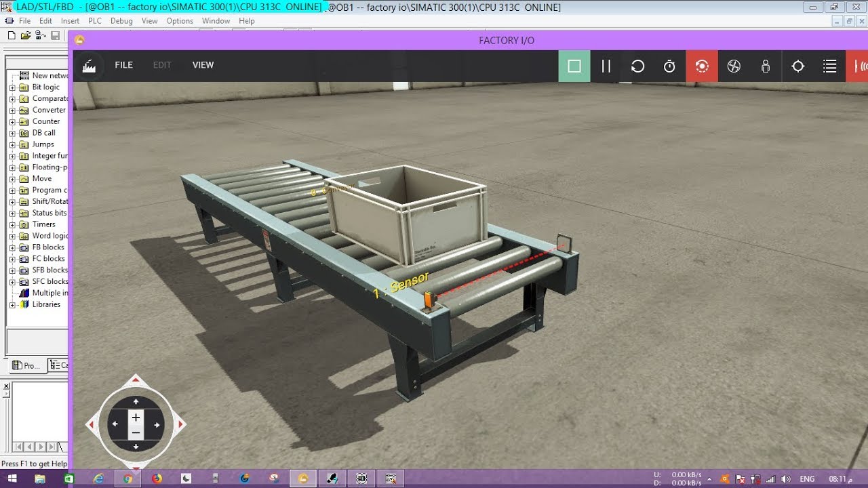Click the Open folder toolbar icon
Image resolution: width=868 pixels, height=488 pixels.
[x=25, y=35]
